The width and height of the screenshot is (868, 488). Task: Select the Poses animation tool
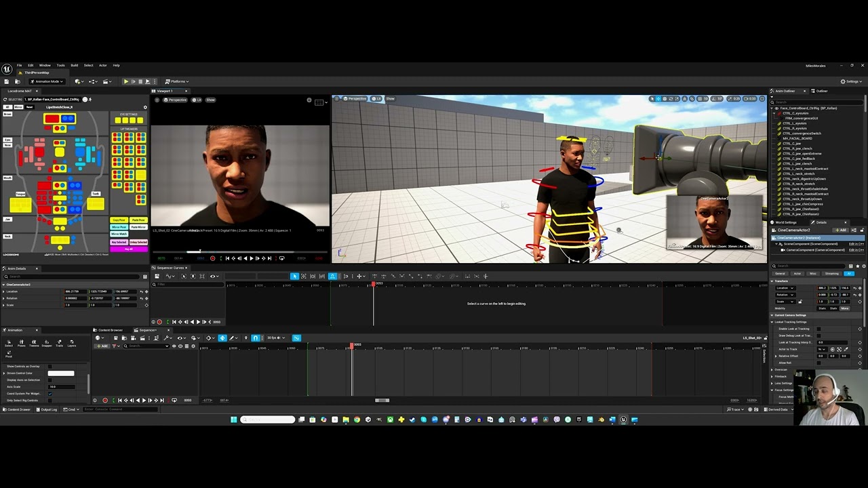[21, 344]
